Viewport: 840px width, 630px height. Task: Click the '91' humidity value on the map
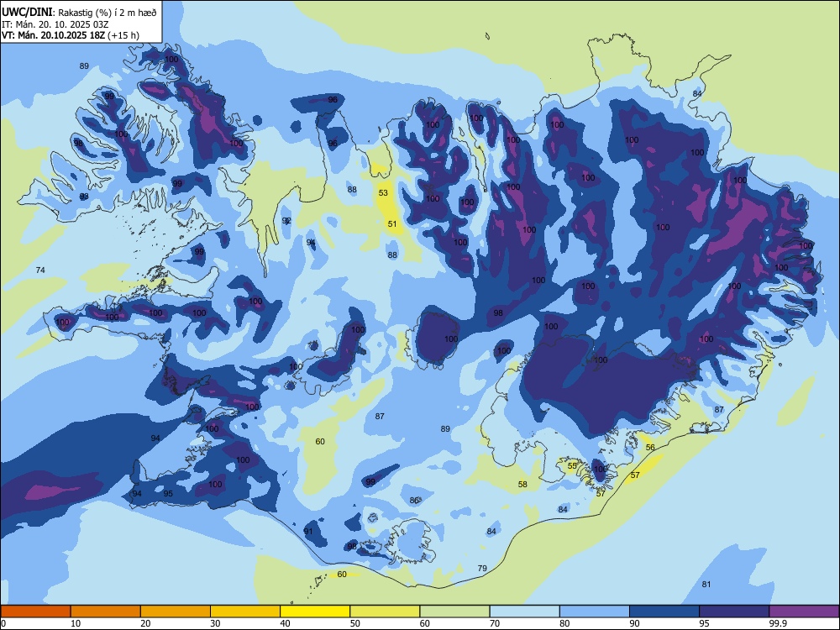pyautogui.click(x=308, y=532)
